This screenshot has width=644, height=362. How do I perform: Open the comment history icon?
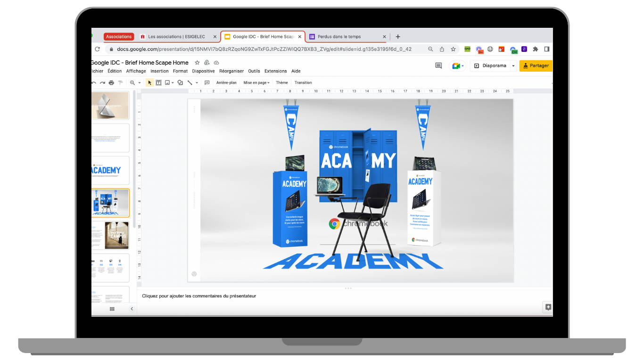[438, 66]
